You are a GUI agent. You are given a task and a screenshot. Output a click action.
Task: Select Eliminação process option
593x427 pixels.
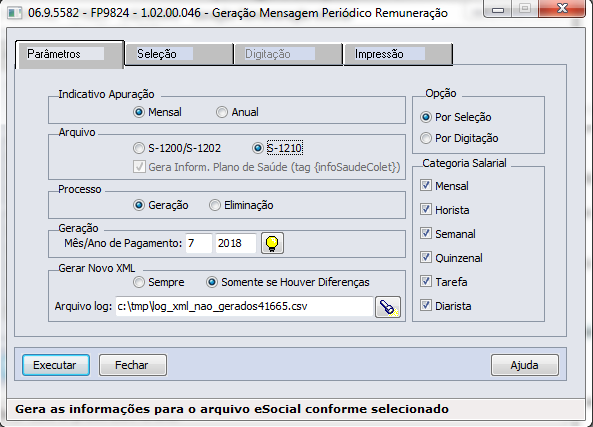[241, 205]
